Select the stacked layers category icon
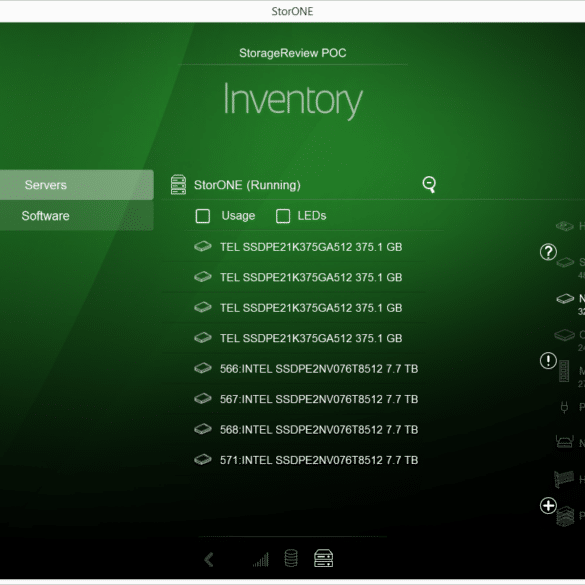 565,516
